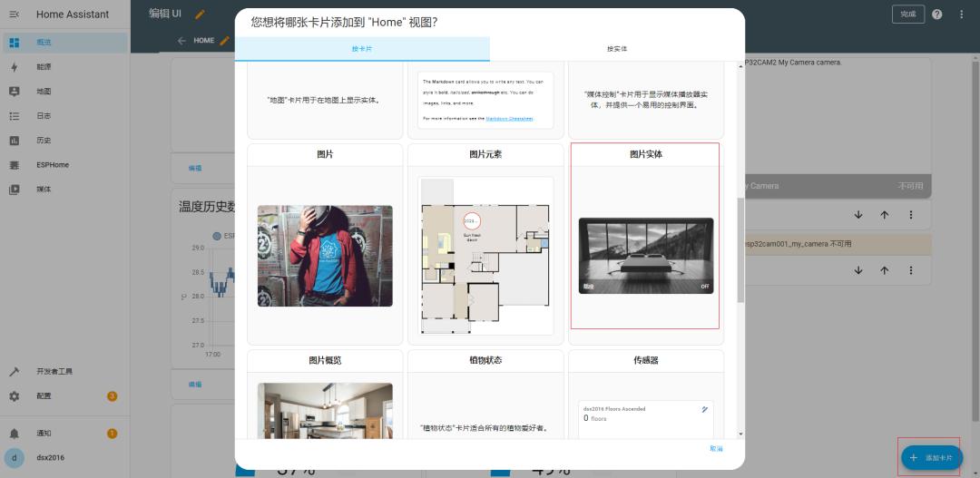The width and height of the screenshot is (980, 478).
Task: Switch to the 按实体 tab
Action: tap(617, 49)
